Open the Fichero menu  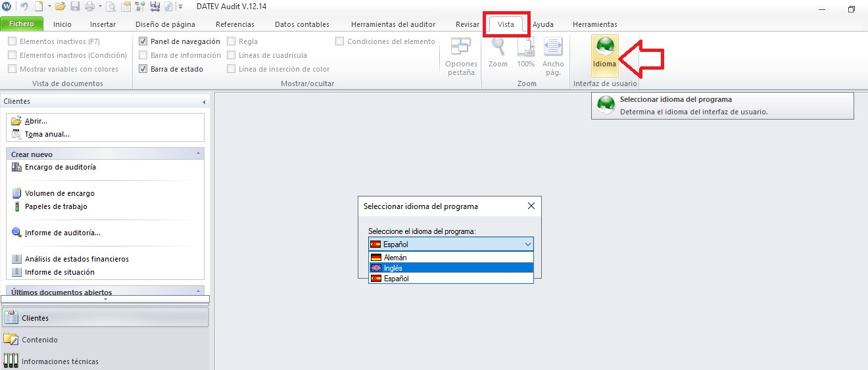tap(22, 24)
